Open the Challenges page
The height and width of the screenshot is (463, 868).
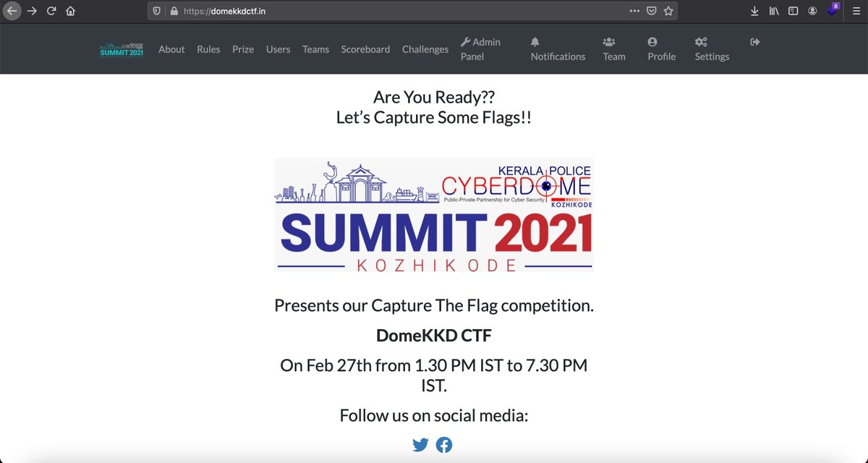coord(425,49)
